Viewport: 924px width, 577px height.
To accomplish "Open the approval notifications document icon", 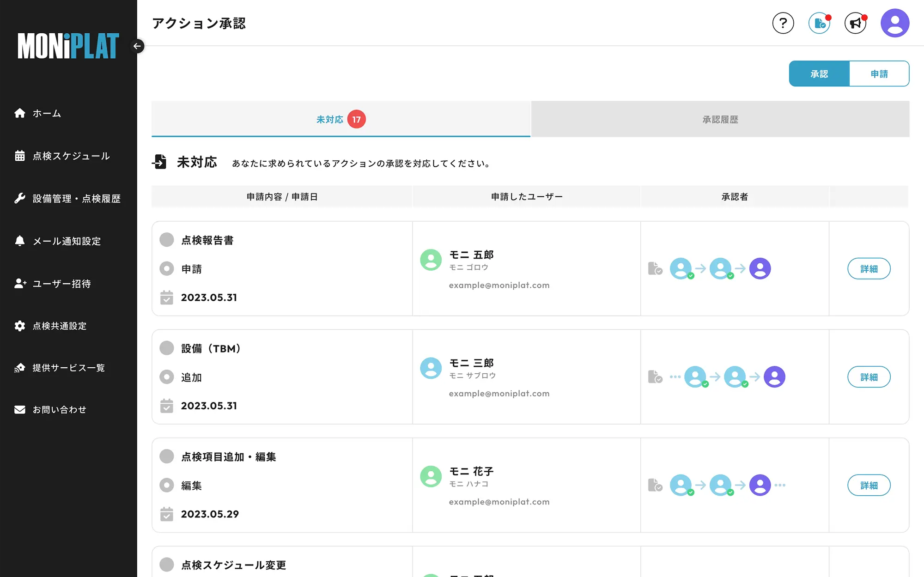I will 820,23.
